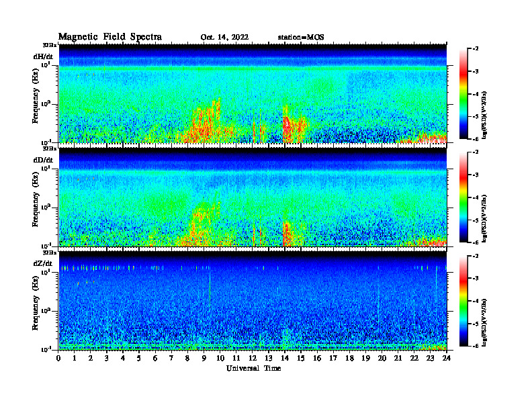Click the log PSD label of dD/dt colorbar

tap(485, 219)
